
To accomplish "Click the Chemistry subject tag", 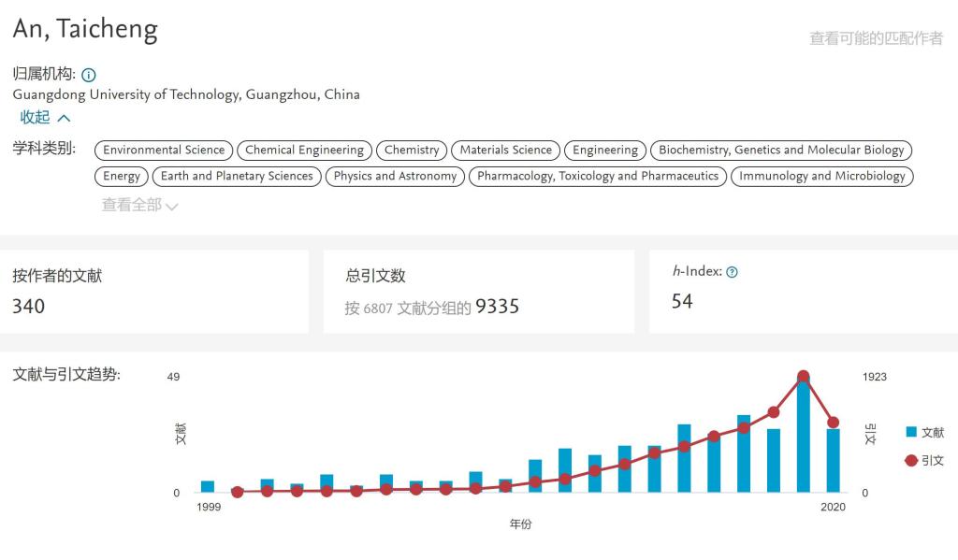I will [412, 150].
